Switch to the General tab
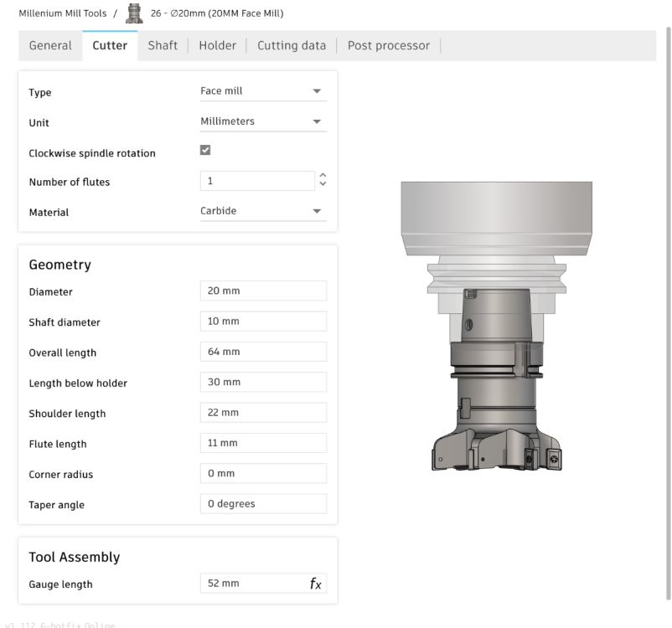The height and width of the screenshot is (628, 672). [x=50, y=45]
